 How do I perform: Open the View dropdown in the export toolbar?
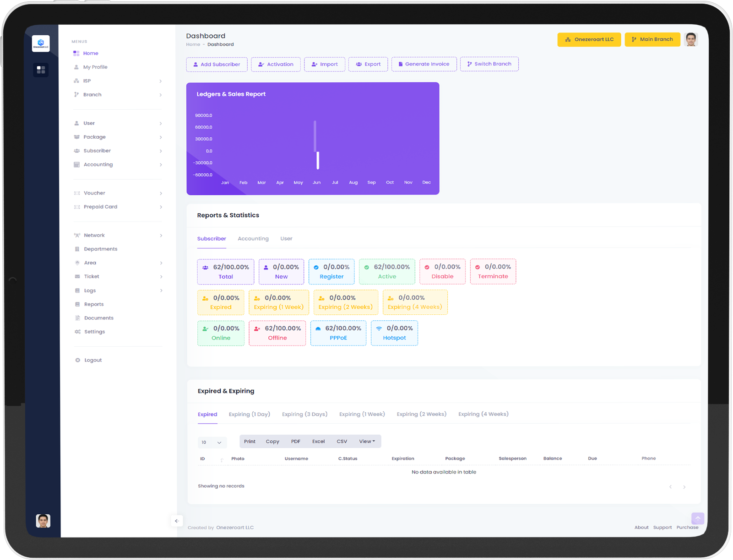367,442
